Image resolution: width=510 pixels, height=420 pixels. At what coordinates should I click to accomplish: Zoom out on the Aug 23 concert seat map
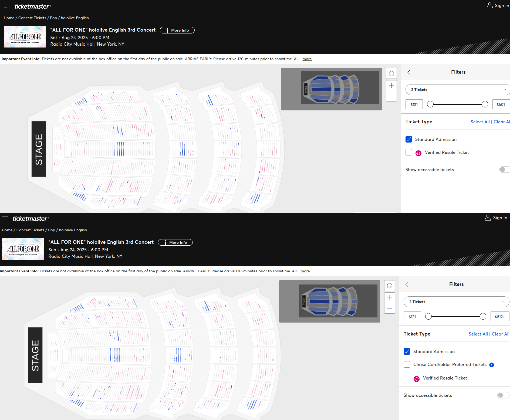click(391, 96)
